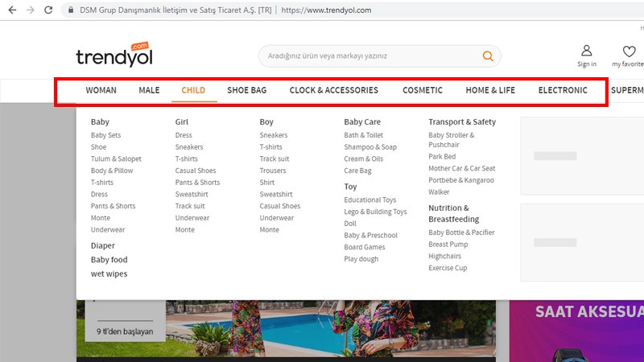Select Baby Sets under Baby

coord(105,135)
